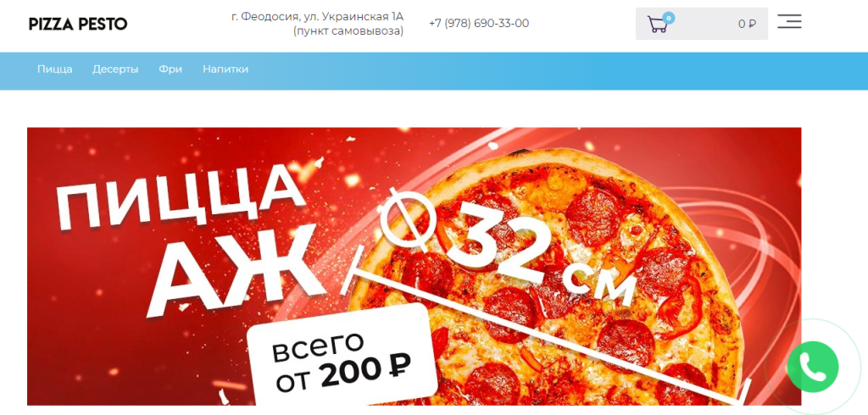Viewport: 868px width, 415px height.
Task: Click the PIZZA PESTO logo
Action: point(78,24)
